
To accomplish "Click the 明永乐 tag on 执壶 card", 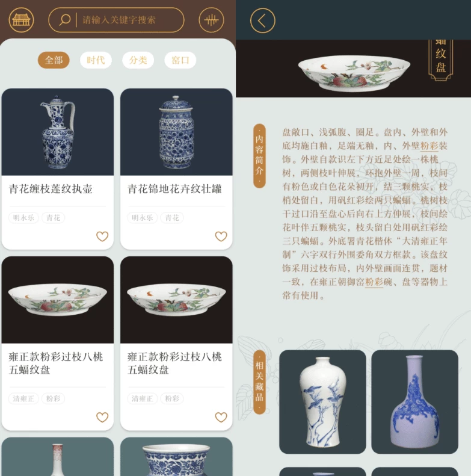I will click(23, 218).
